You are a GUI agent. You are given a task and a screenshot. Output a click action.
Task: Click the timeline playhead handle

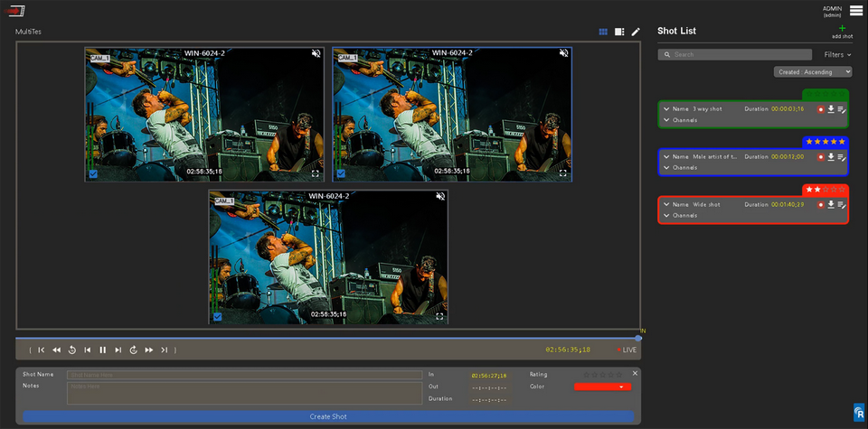click(638, 338)
